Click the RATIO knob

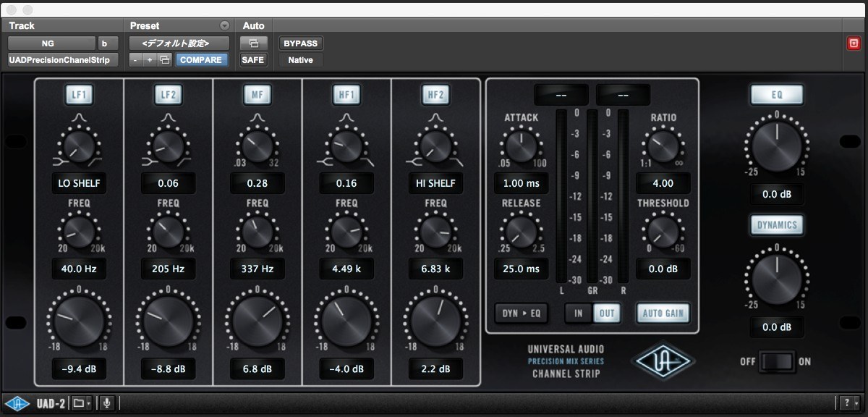[663, 145]
